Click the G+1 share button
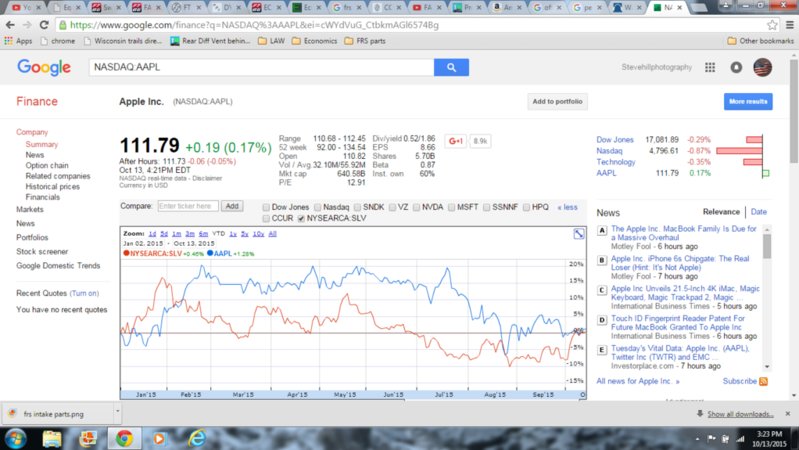 [x=456, y=141]
